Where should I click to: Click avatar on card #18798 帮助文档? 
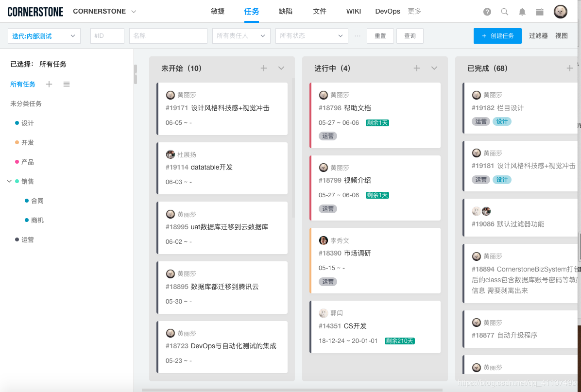pyautogui.click(x=323, y=95)
